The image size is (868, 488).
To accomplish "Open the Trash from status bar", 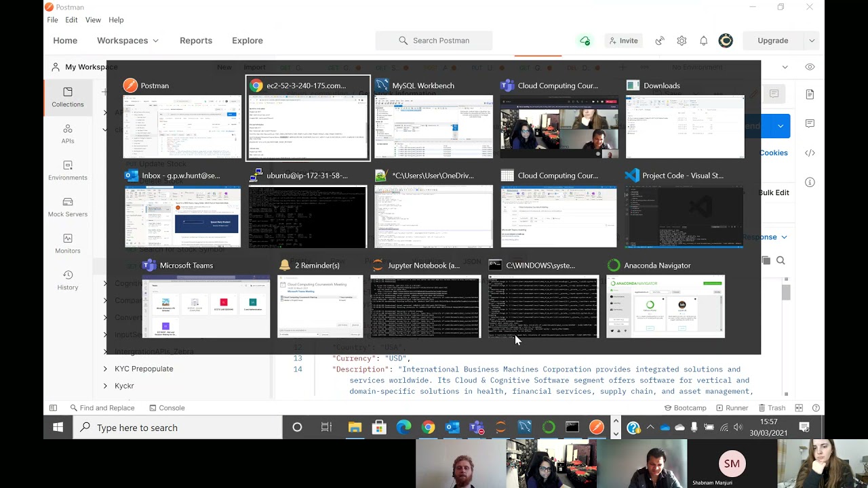I will point(772,408).
